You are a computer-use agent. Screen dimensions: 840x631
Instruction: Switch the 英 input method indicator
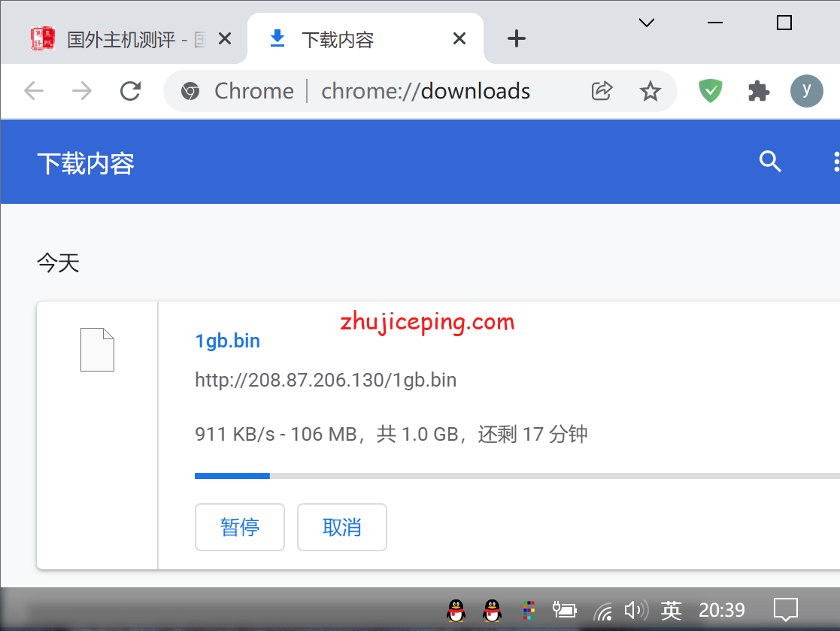(671, 610)
